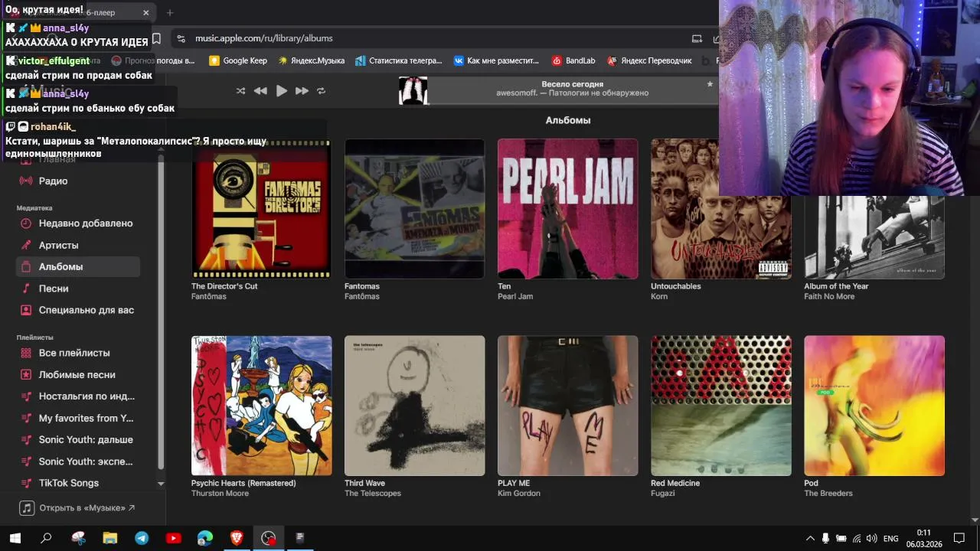Toggle repeat mode in the player
Viewport: 980px width, 551px height.
[x=321, y=90]
